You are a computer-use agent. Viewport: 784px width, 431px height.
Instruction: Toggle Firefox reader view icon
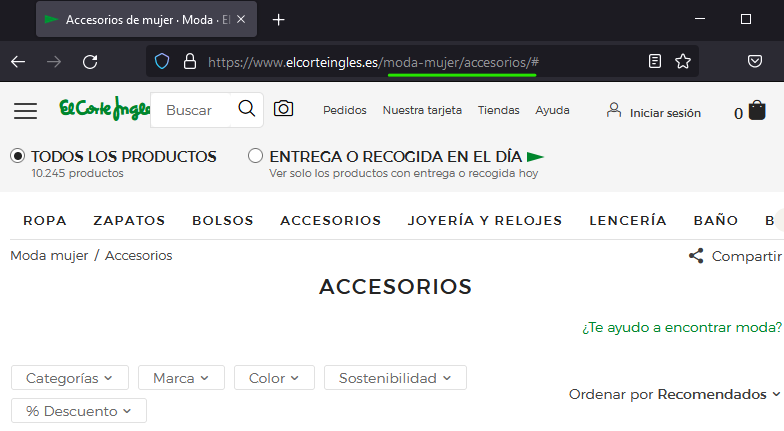(x=655, y=61)
